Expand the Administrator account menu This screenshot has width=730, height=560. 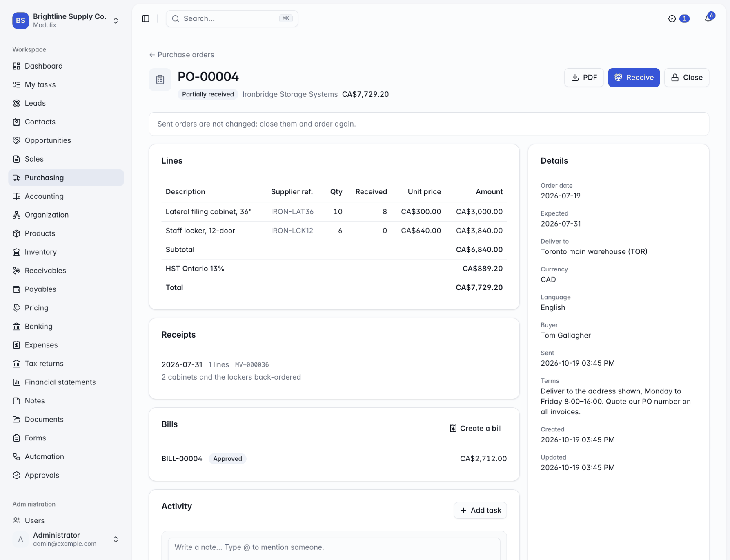pos(66,539)
